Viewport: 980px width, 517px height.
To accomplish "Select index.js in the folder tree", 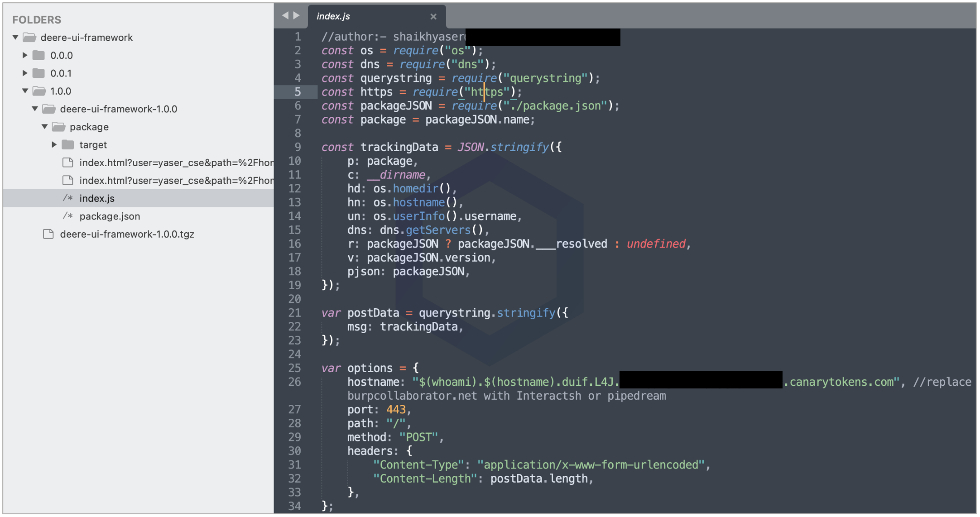I will [97, 199].
